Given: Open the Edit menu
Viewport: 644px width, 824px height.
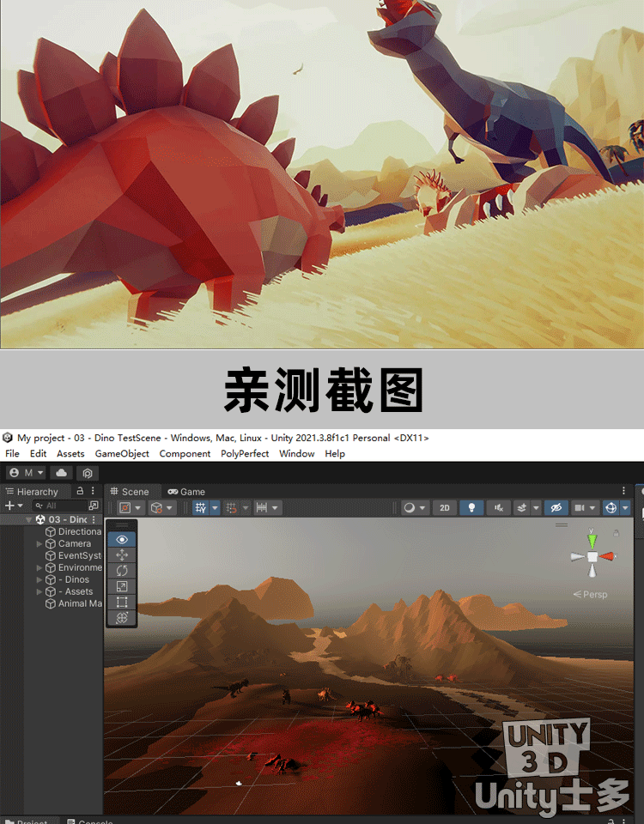Looking at the screenshot, I should coord(38,453).
